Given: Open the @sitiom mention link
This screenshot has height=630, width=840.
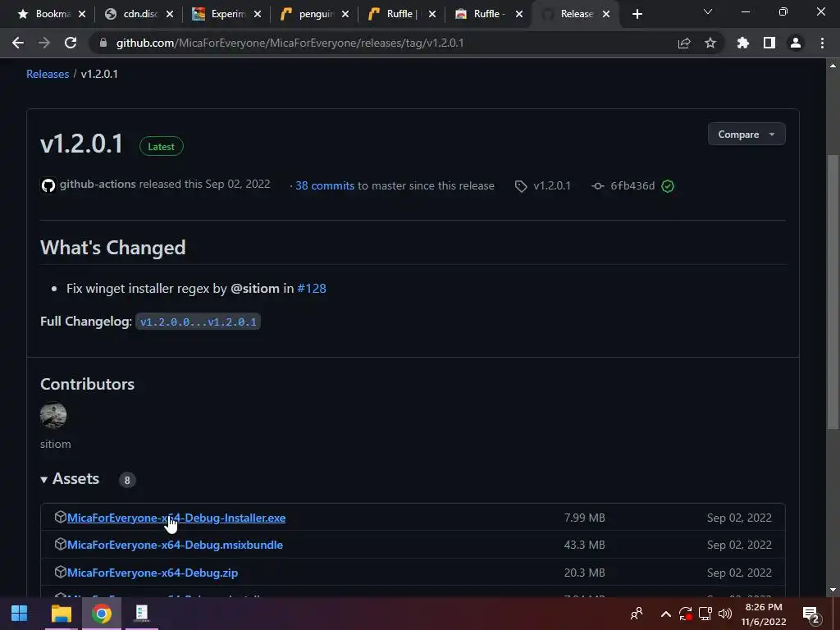Looking at the screenshot, I should (x=255, y=288).
